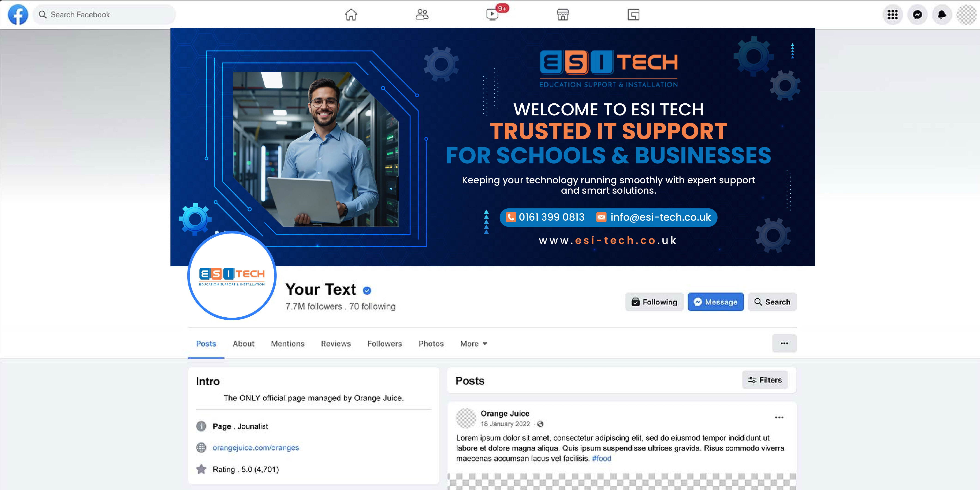Open the post options ellipsis for Orange Juice post
Screen dimensions: 980x490
pyautogui.click(x=779, y=417)
